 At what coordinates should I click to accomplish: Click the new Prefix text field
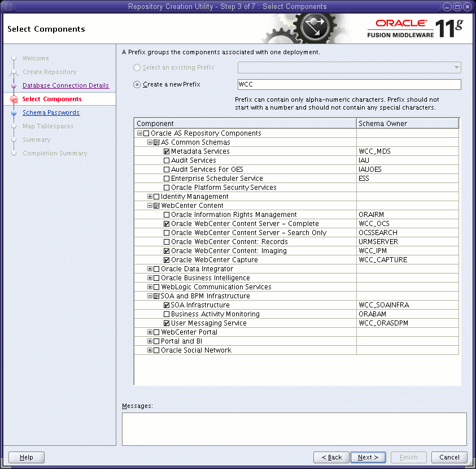349,84
